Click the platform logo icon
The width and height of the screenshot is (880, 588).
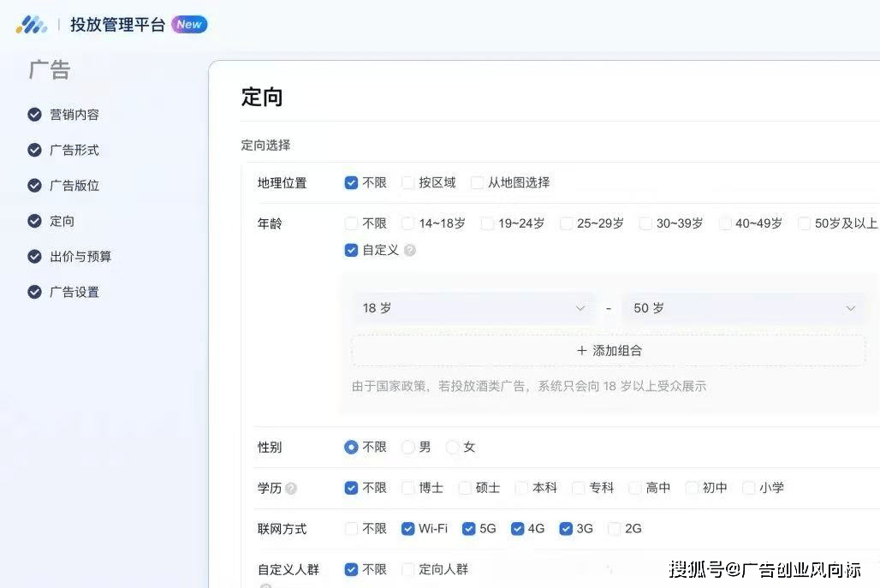tap(32, 25)
